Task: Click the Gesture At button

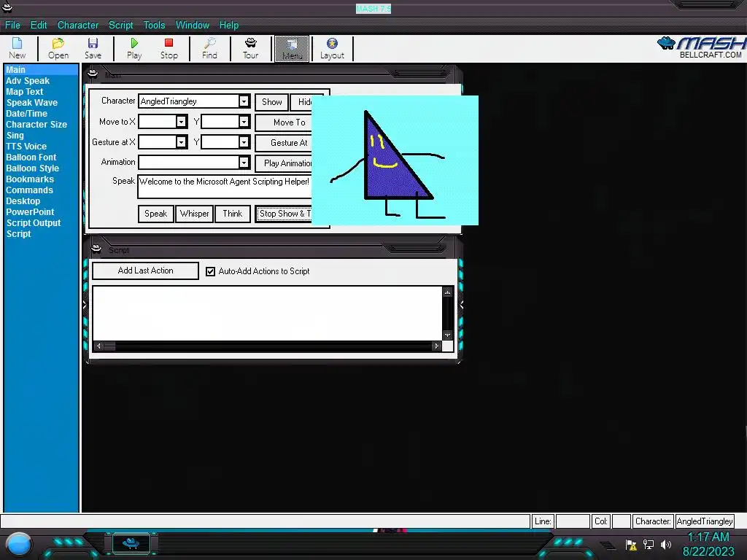Action: tap(284, 143)
